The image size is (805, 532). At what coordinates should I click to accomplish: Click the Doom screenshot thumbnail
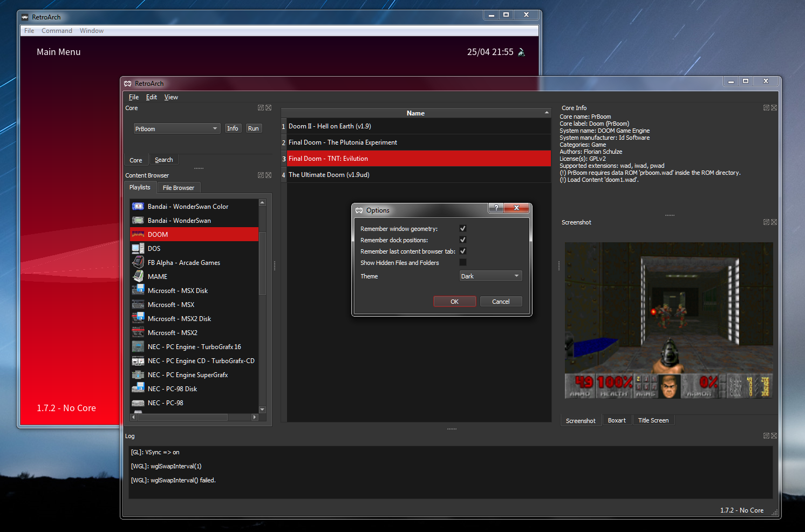click(668, 320)
